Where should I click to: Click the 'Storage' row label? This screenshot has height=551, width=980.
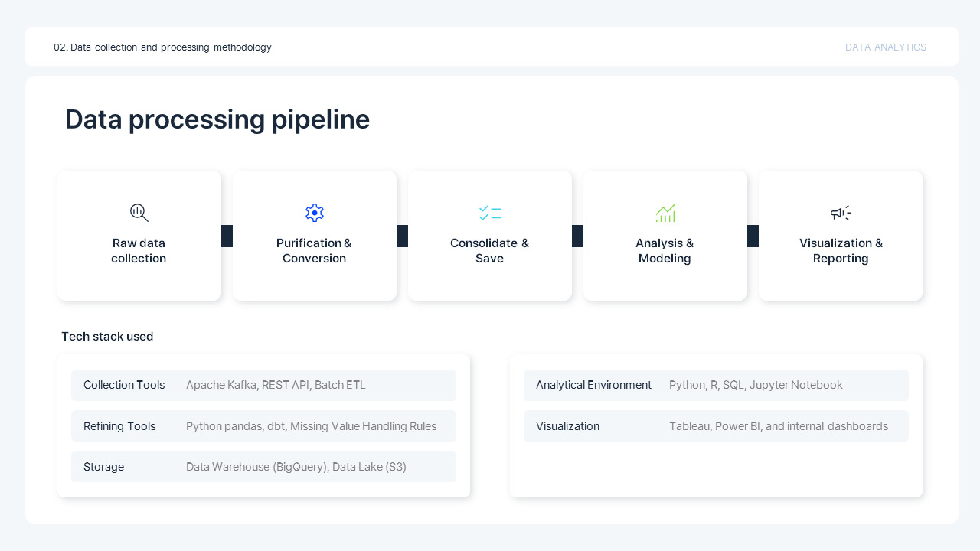click(103, 467)
